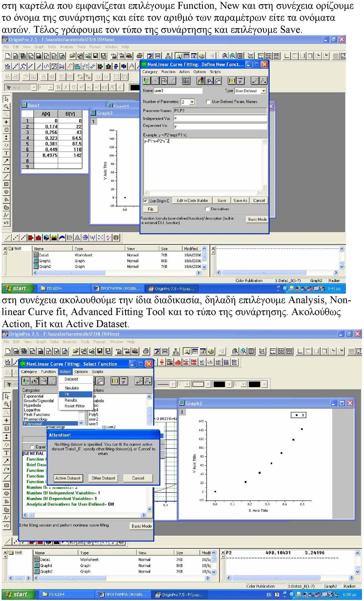
Task: Uncheck the Use Origin C checkbox
Action: 145,201
